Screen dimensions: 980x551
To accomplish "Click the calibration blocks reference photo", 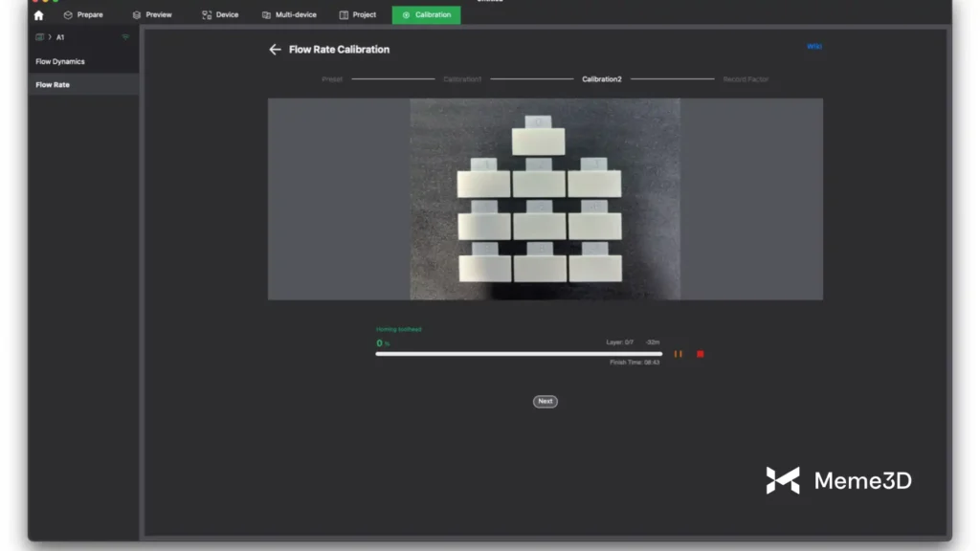I will click(x=545, y=199).
